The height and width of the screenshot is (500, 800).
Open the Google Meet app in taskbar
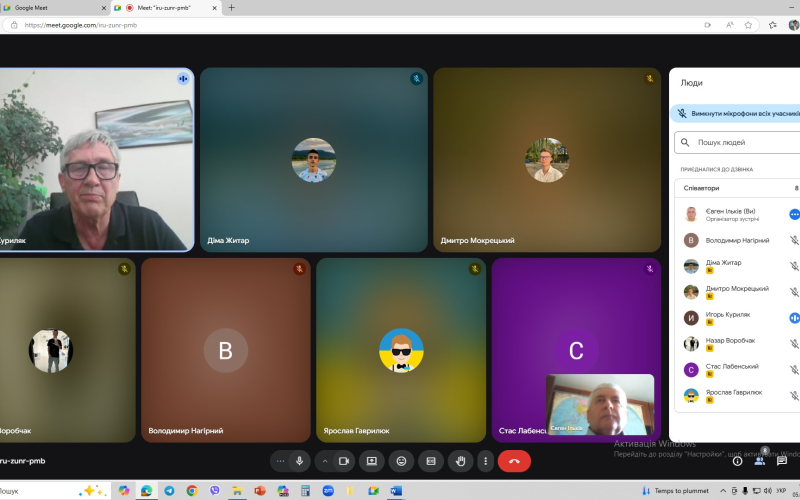click(373, 491)
